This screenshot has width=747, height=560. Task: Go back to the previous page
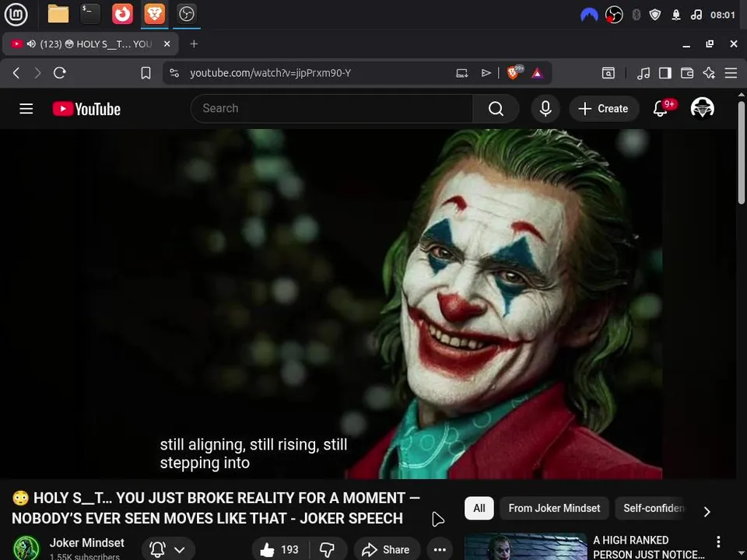pos(16,73)
